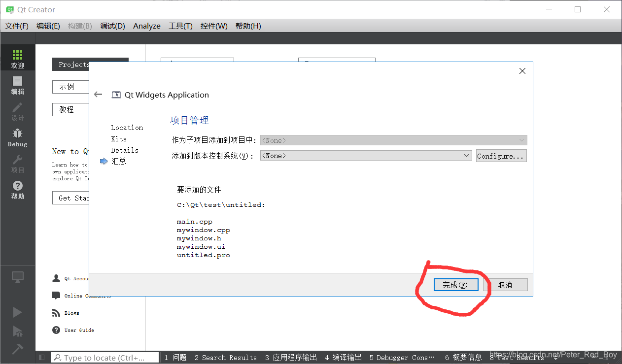Click the Start Debugging run icon
This screenshot has width=622, height=364.
pyautogui.click(x=18, y=331)
